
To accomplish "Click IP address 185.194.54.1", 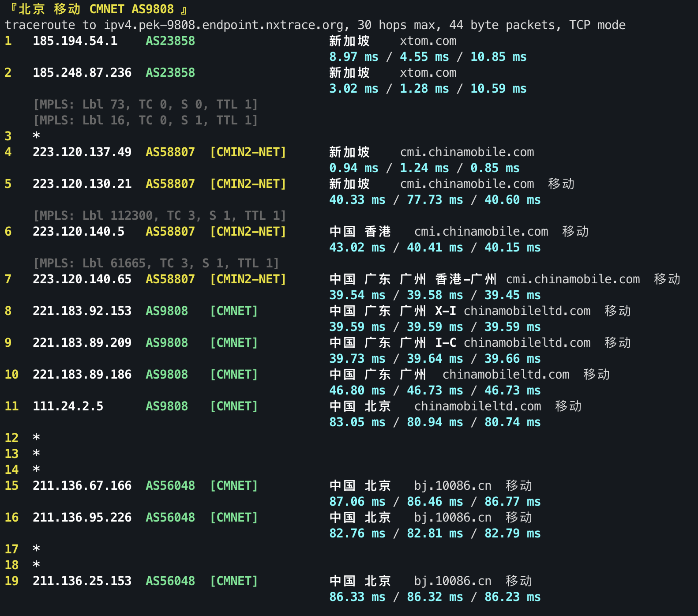I will 75,41.
